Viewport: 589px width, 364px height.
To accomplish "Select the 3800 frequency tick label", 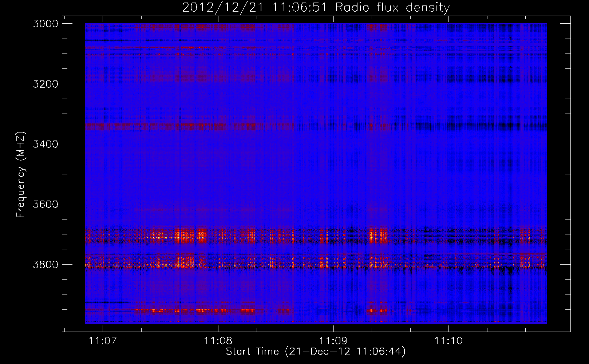I will pyautogui.click(x=46, y=264).
